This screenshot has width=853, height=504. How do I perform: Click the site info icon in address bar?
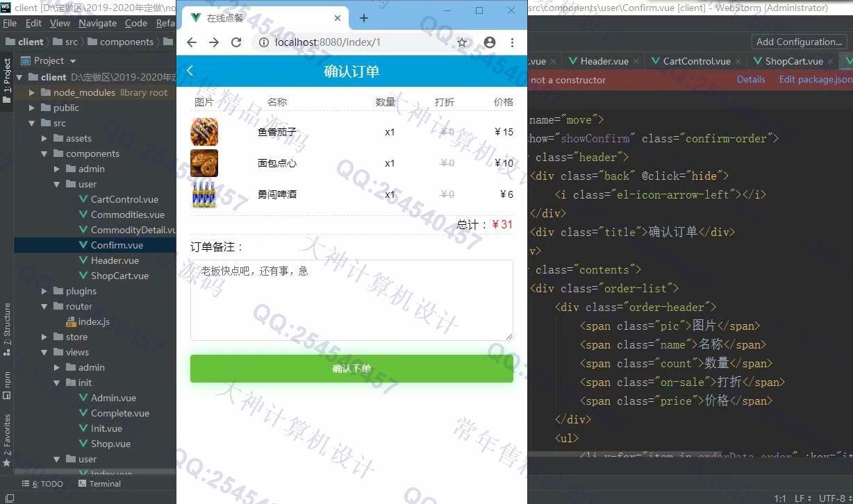(x=264, y=42)
